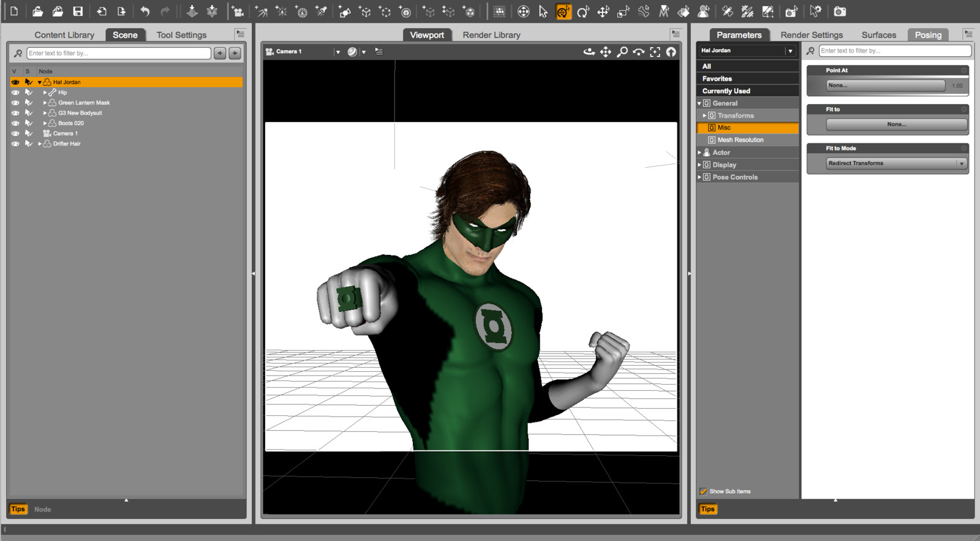Screen dimensions: 980x541
Task: Click the viewport Reset camera icon
Action: click(671, 52)
